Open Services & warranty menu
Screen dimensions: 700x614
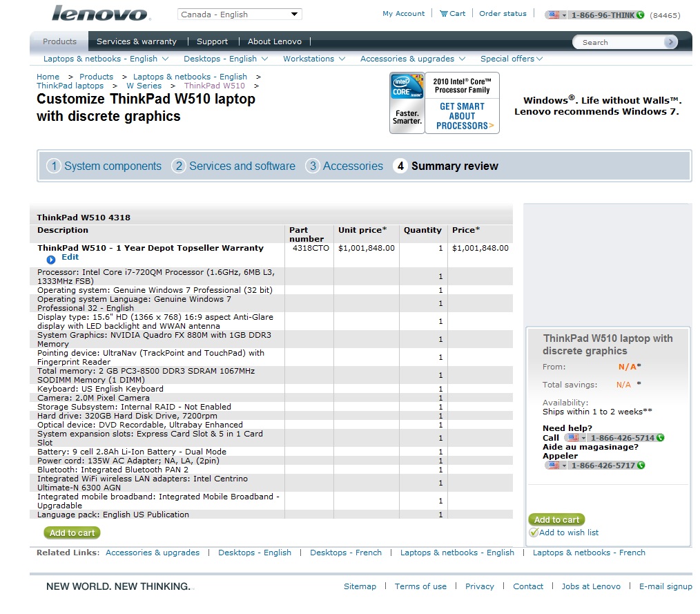pyautogui.click(x=137, y=41)
